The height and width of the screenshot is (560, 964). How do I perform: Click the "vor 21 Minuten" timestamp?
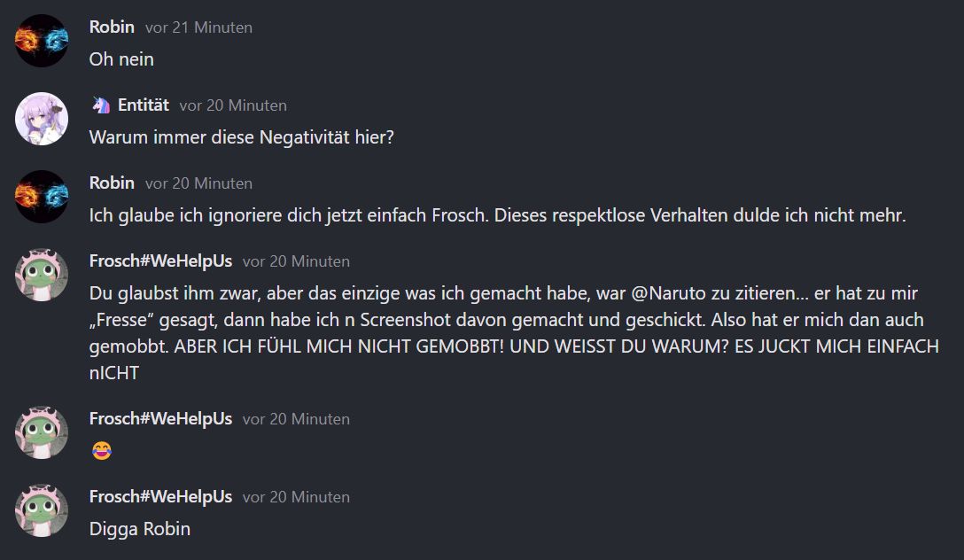click(198, 27)
